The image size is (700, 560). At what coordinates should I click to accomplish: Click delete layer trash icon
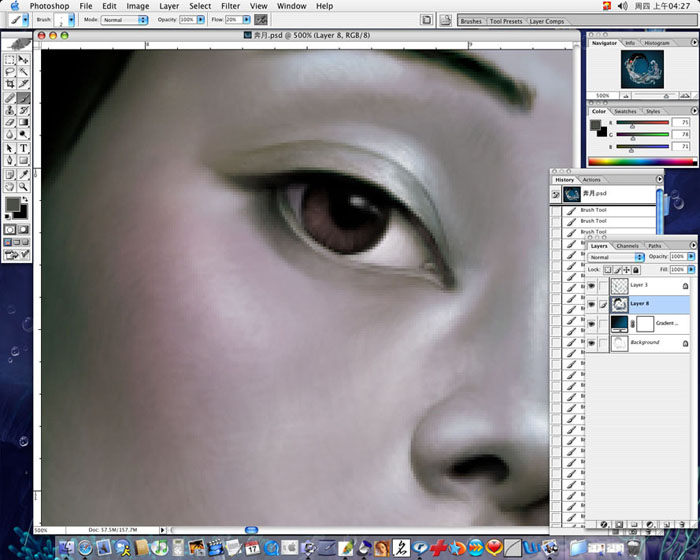coord(681,524)
